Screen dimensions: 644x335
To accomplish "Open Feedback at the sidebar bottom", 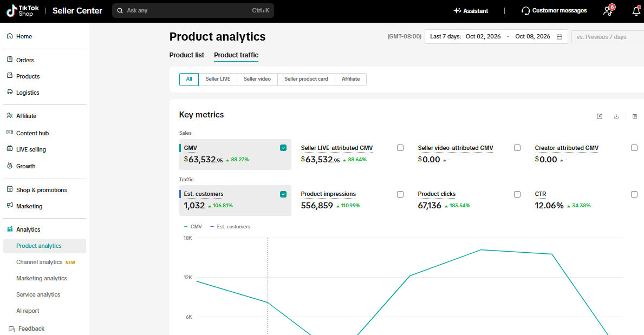I will click(x=27, y=329).
